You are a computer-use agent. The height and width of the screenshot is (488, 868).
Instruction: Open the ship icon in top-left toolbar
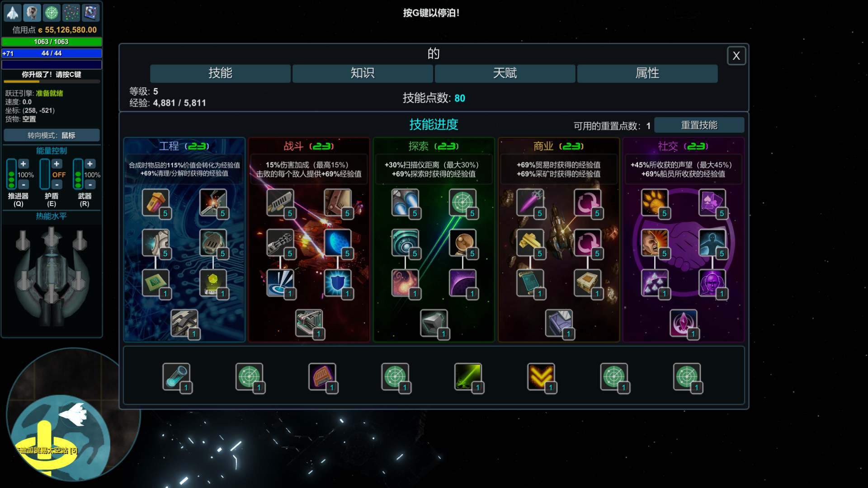13,13
